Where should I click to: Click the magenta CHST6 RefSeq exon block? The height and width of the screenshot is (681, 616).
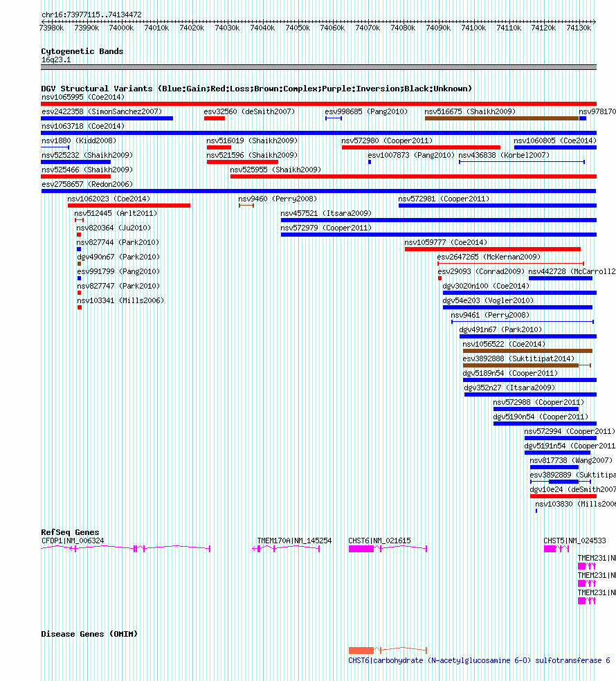[x=361, y=549]
